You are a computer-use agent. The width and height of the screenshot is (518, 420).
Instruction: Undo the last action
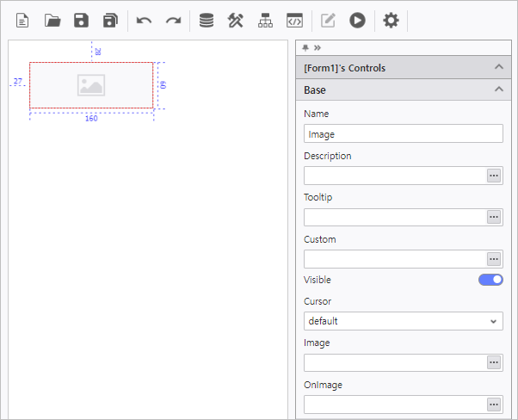click(x=144, y=20)
